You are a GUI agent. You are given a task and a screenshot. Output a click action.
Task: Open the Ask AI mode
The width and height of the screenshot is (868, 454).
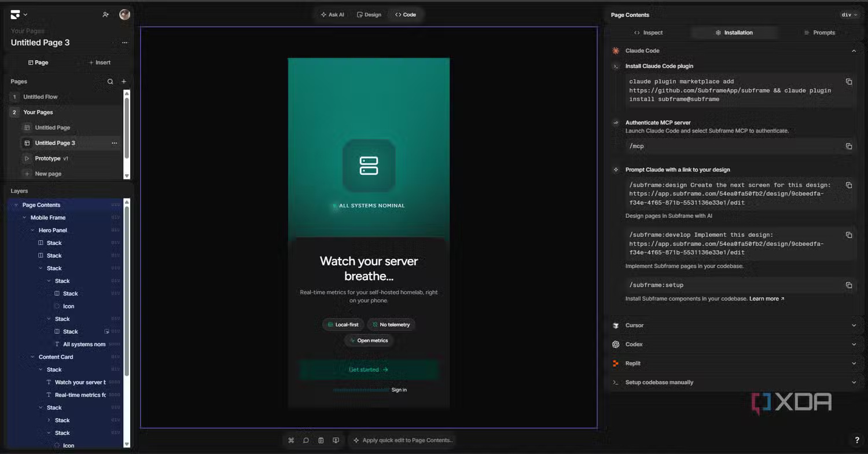tap(332, 14)
